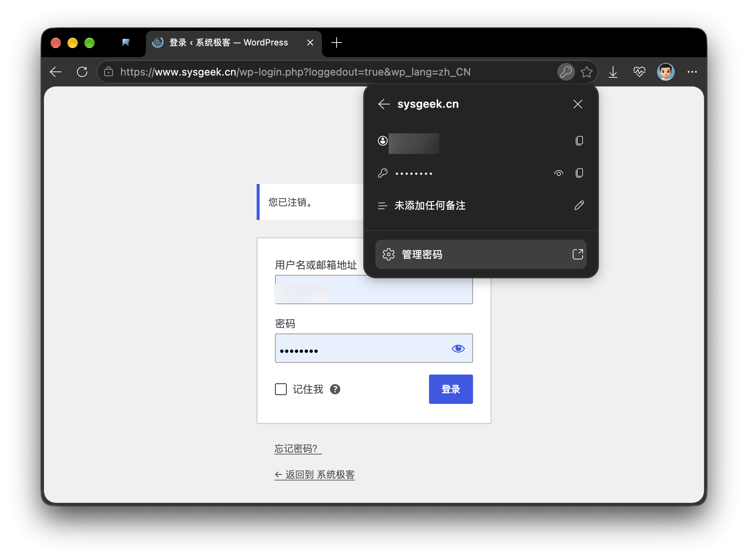Screen dimensions: 748x560
Task: Click the blue 登录 button
Action: click(x=451, y=389)
